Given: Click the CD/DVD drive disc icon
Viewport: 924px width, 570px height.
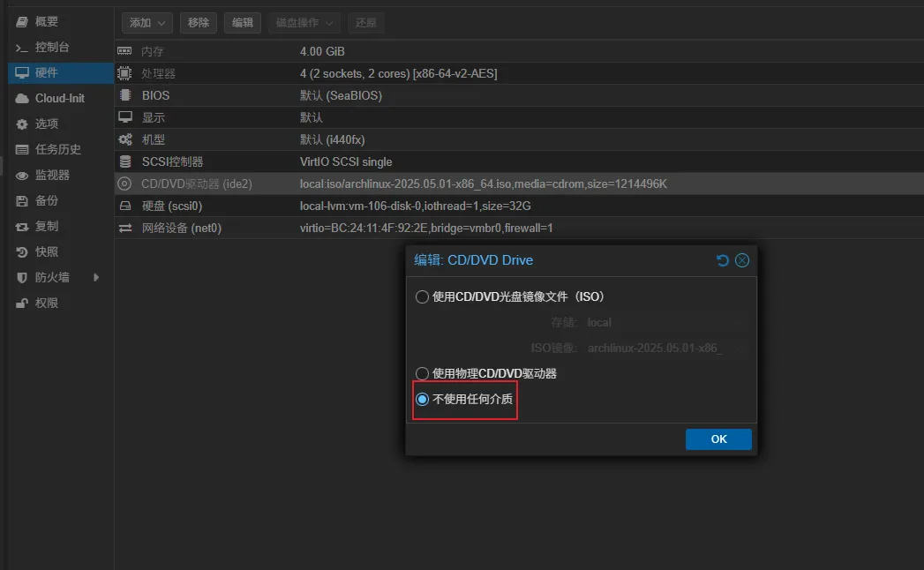Looking at the screenshot, I should [125, 184].
